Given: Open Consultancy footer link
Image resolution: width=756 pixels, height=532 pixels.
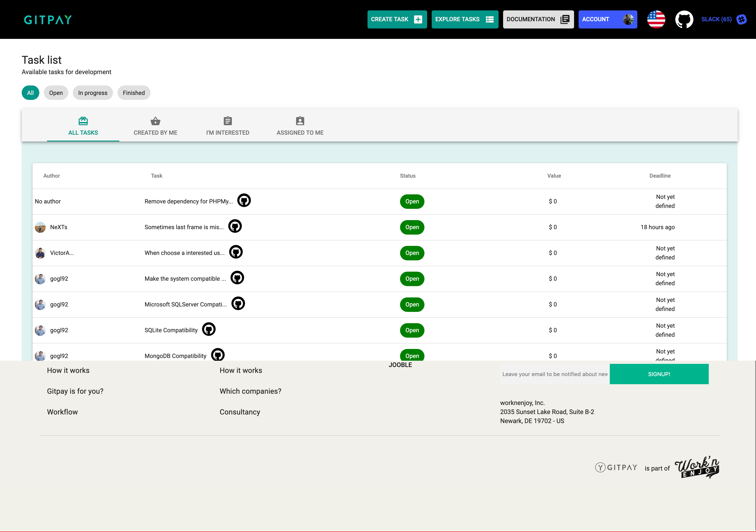Looking at the screenshot, I should pyautogui.click(x=240, y=412).
